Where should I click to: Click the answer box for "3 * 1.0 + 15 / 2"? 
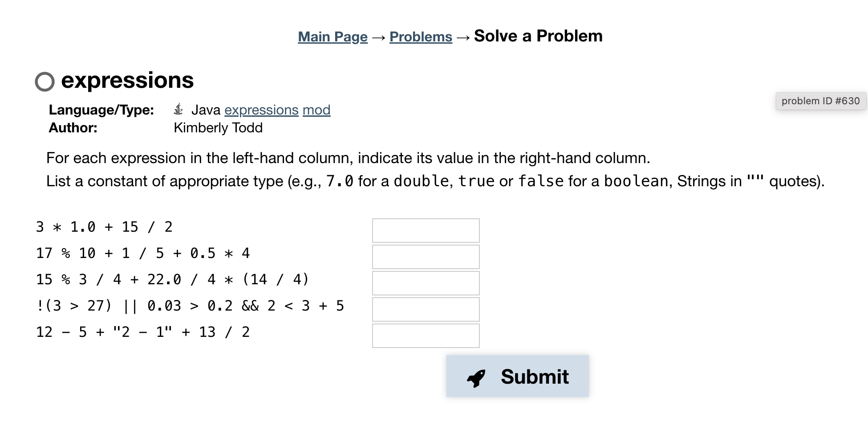click(425, 230)
